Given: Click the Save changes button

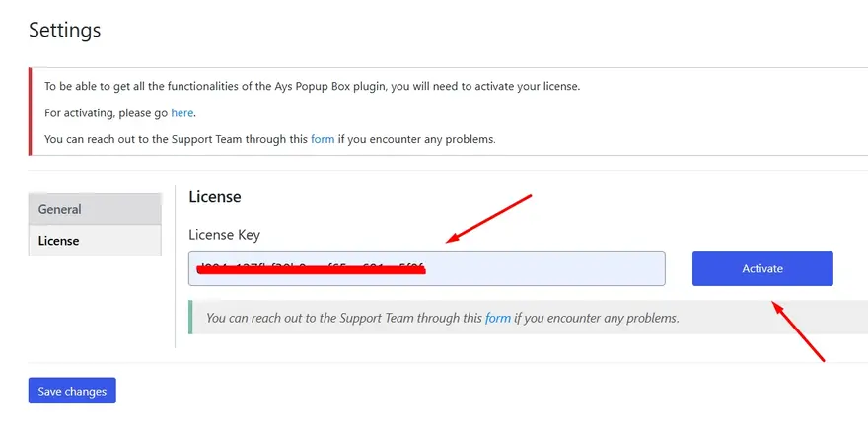Looking at the screenshot, I should [72, 391].
